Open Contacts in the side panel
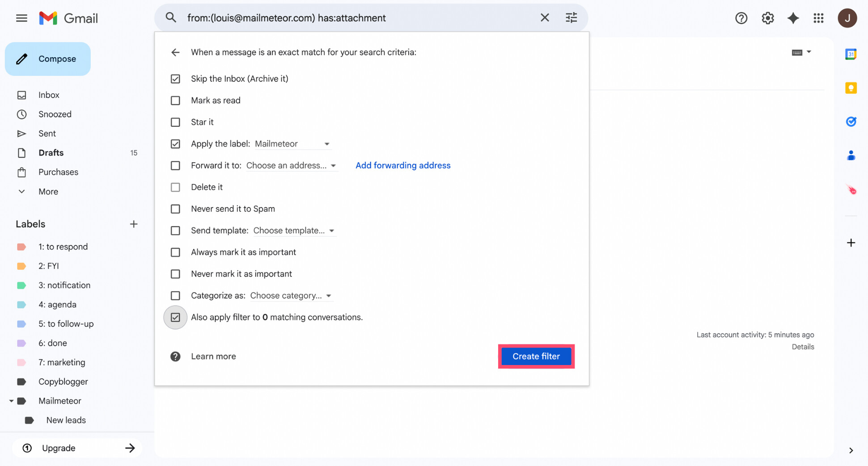This screenshot has height=466, width=868. (x=851, y=155)
